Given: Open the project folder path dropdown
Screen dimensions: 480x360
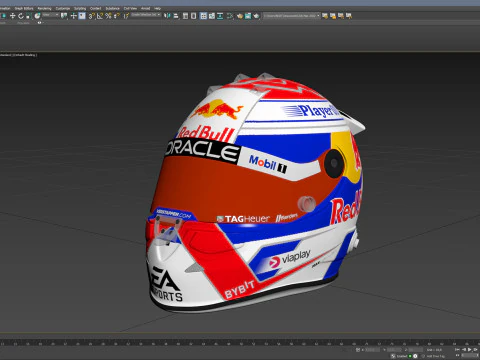Looking at the screenshot, I should pyautogui.click(x=292, y=16).
